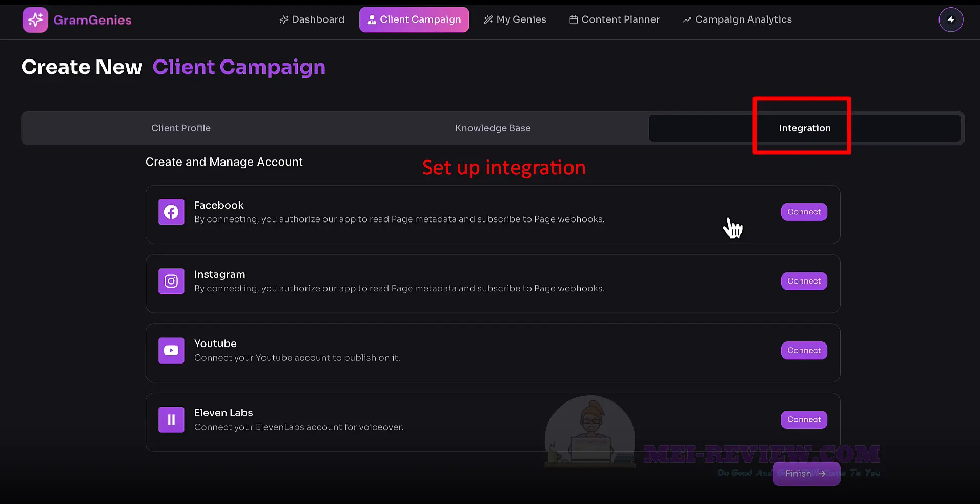Switch to the Client Profile tab
The width and height of the screenshot is (980, 504).
181,128
